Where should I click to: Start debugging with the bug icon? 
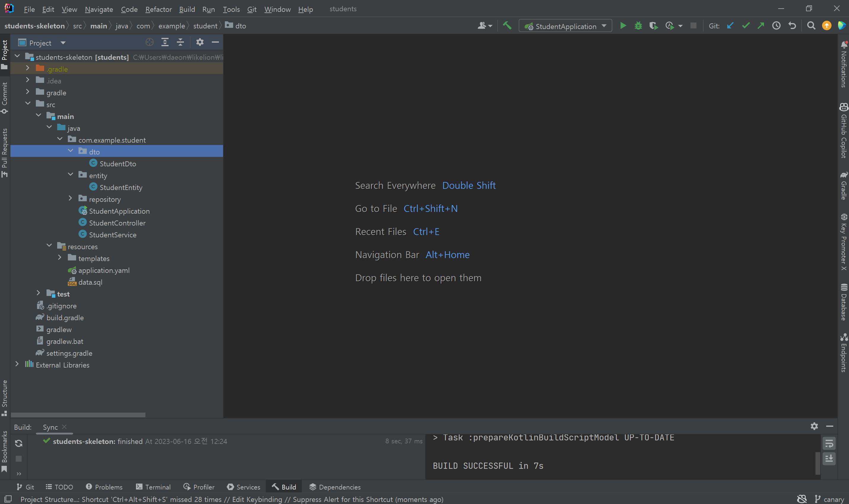point(638,26)
